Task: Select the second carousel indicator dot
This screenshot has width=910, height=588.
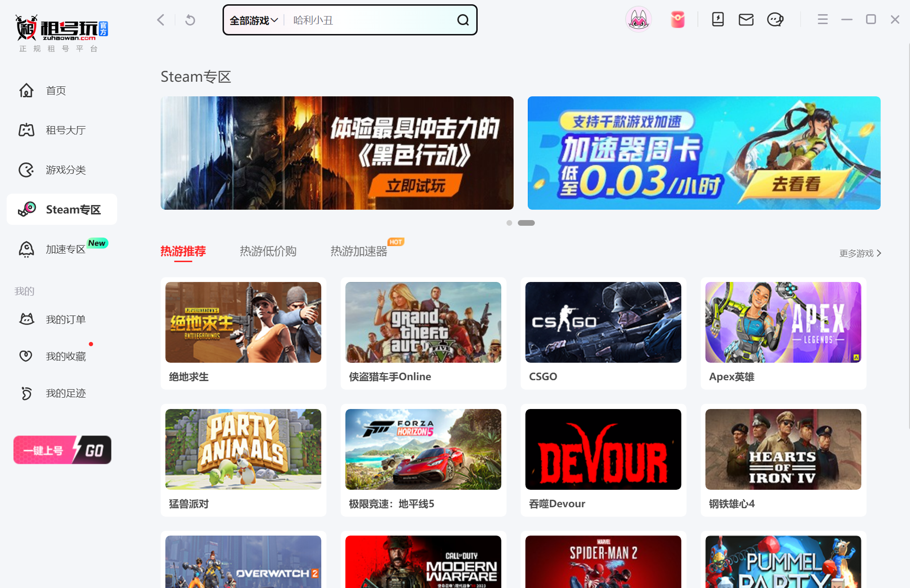Action: pos(526,223)
